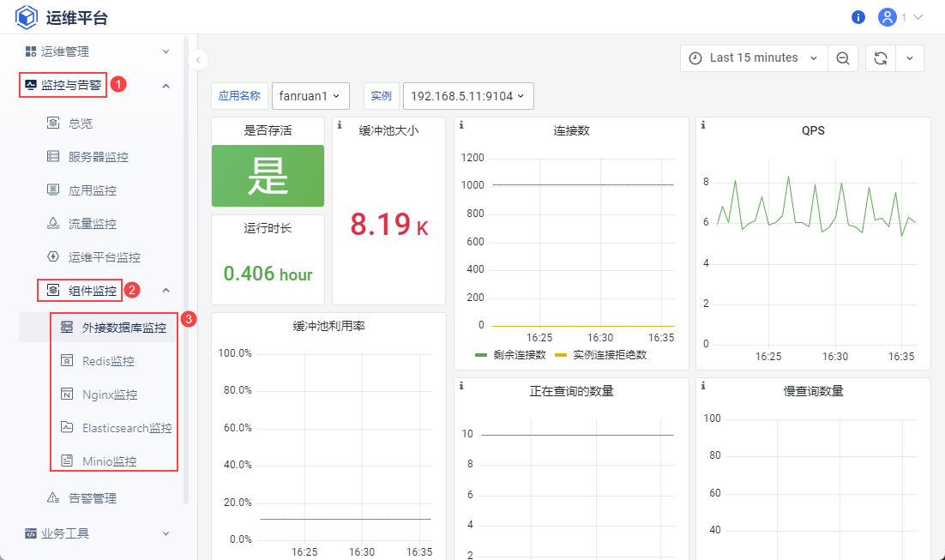Click the sidebar vertical scrollbar
945x560 pixels.
click(x=186, y=257)
